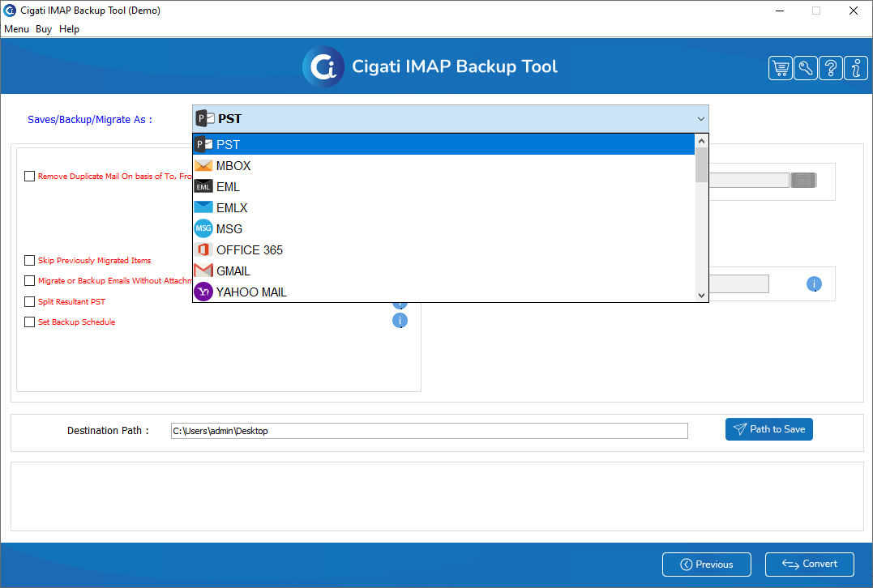The width and height of the screenshot is (873, 588).
Task: Enable Split Resultant PST option
Action: click(29, 301)
